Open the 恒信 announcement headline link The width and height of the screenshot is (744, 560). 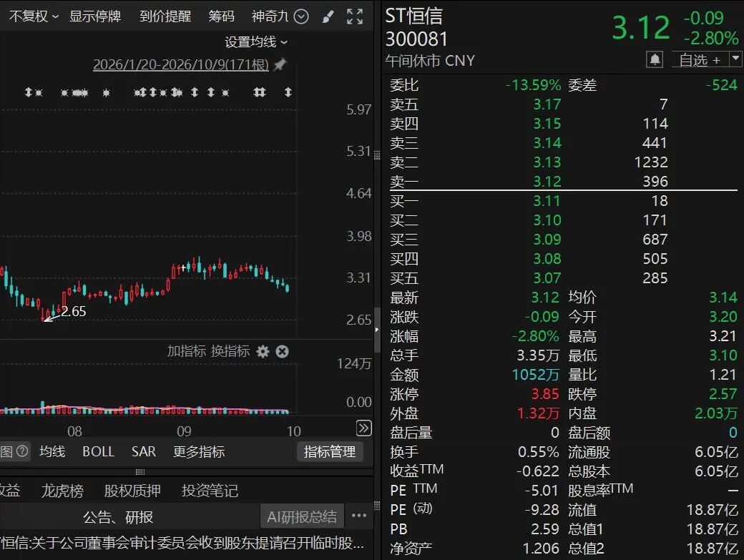pyautogui.click(x=182, y=543)
